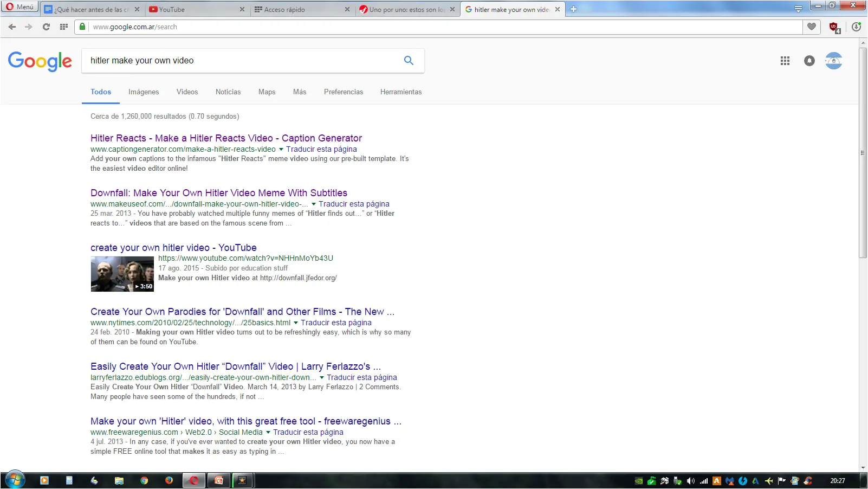Open the uBlock Origin extension icon
The width and height of the screenshot is (868, 489).
click(x=834, y=27)
